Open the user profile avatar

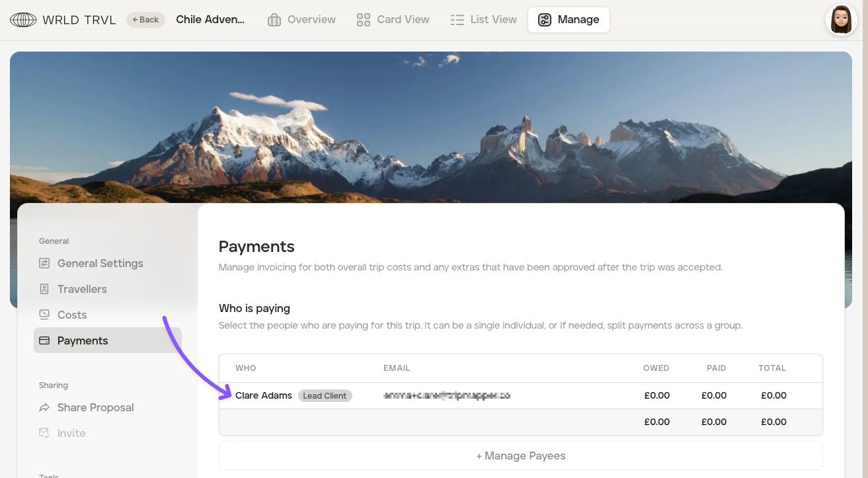[841, 20]
